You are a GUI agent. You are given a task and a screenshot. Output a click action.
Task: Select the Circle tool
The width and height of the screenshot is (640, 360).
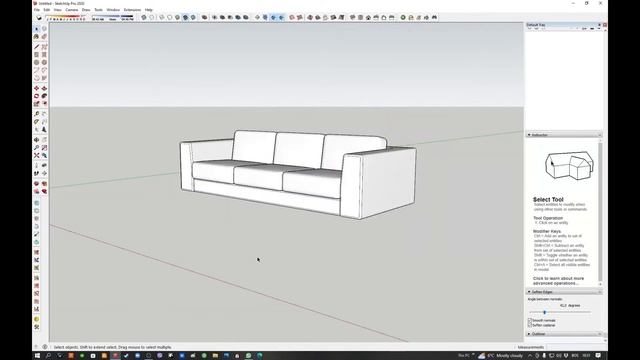(36, 62)
